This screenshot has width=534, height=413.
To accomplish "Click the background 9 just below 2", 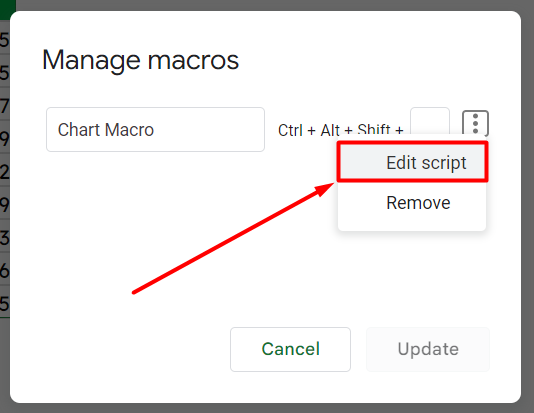I will 4,204.
